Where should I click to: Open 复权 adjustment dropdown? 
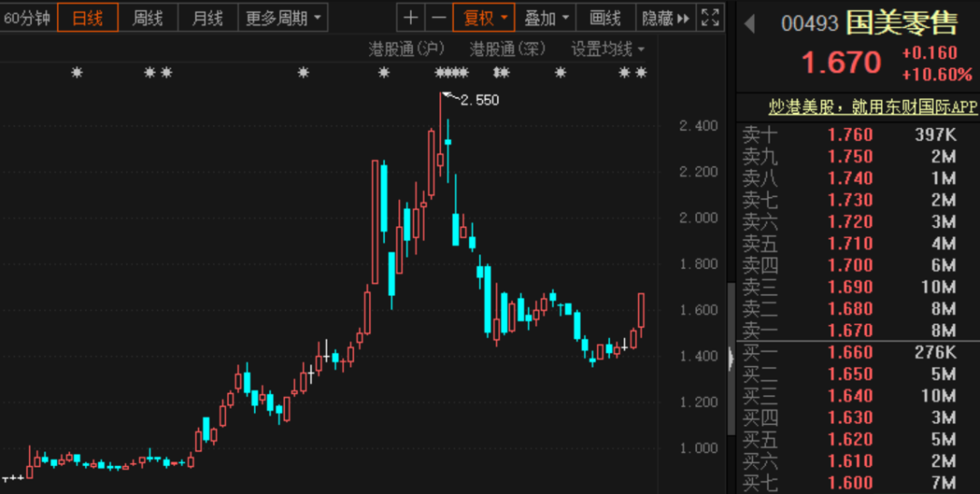[x=485, y=17]
